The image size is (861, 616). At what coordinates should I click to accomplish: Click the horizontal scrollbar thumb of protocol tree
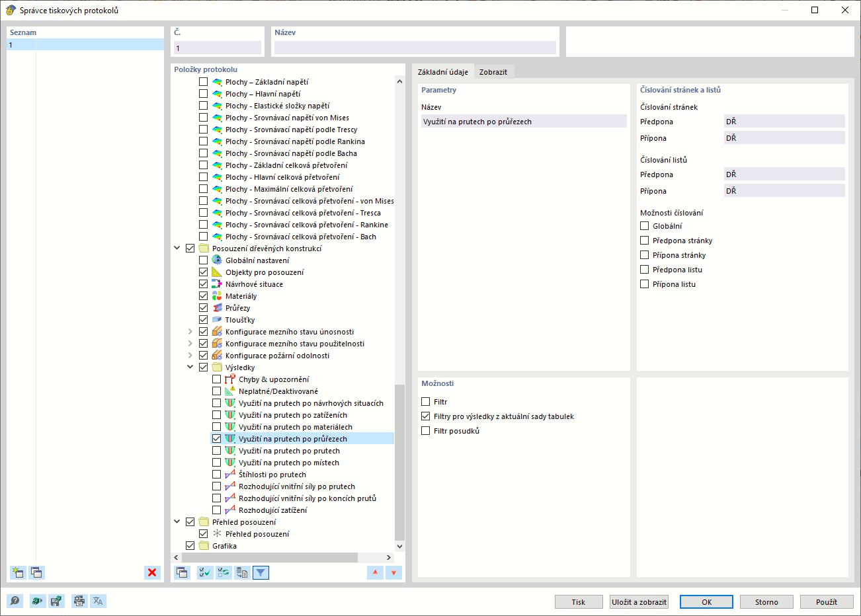click(x=269, y=557)
